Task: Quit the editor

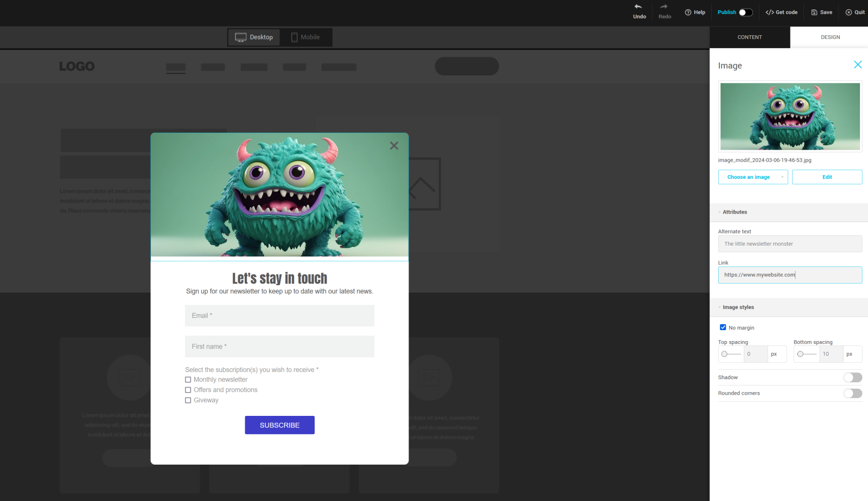Action: (x=855, y=12)
